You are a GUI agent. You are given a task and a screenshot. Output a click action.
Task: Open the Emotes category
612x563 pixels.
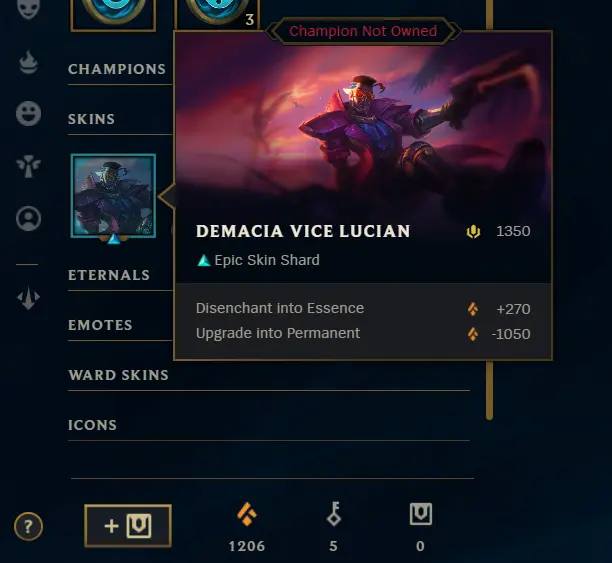point(100,325)
